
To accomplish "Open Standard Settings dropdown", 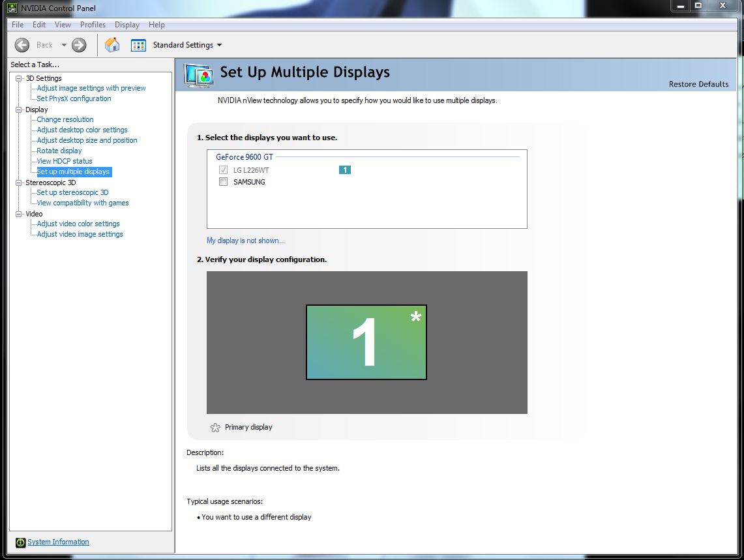I will pos(219,45).
